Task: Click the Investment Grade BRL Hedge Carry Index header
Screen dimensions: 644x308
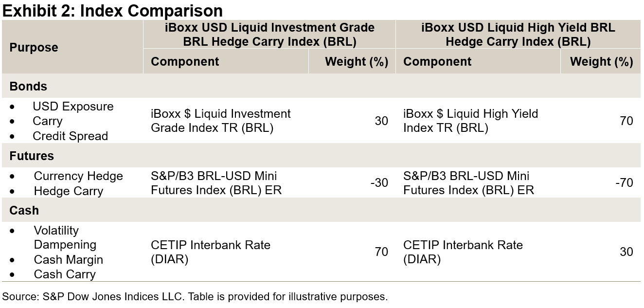Action: [x=269, y=35]
